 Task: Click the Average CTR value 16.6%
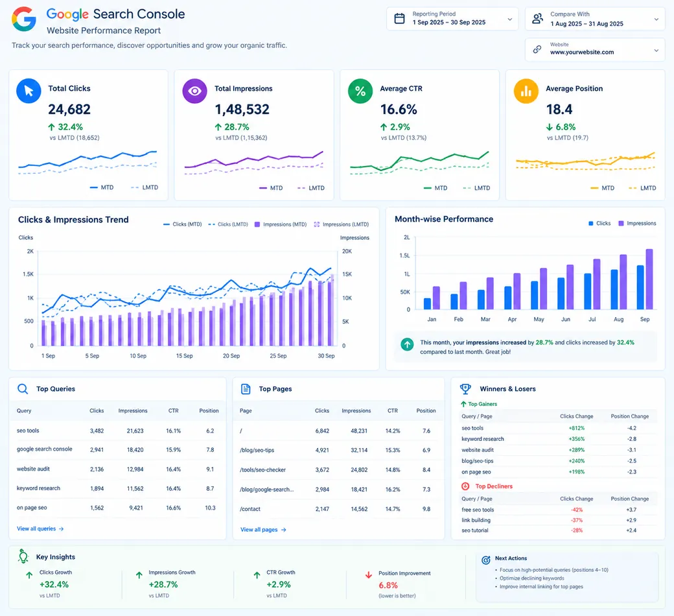click(399, 110)
